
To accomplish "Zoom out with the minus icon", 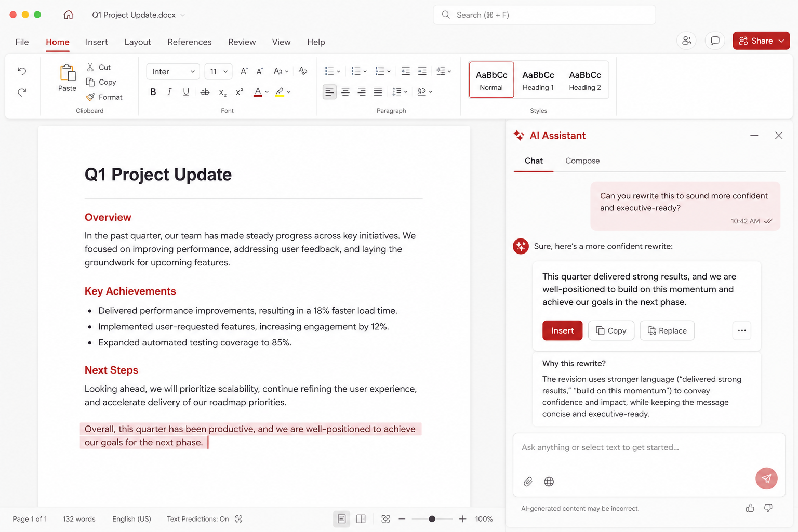I will [402, 519].
